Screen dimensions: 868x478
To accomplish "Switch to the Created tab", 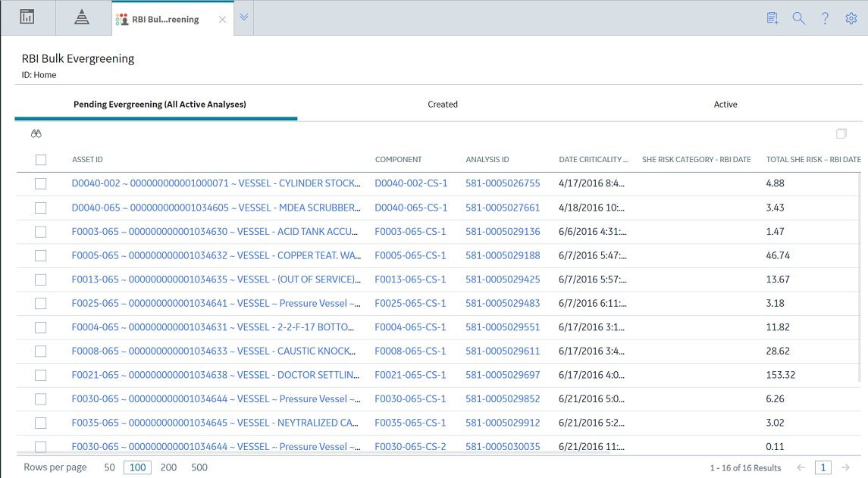I will (443, 104).
